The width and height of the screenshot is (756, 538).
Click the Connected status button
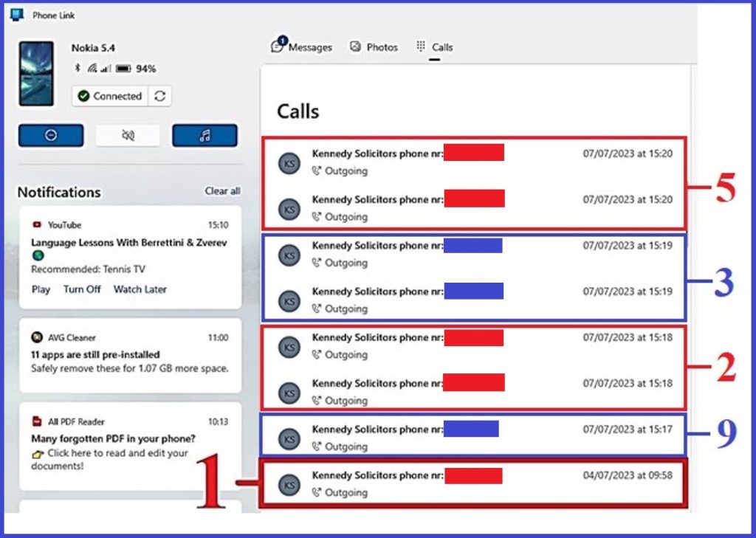point(110,96)
